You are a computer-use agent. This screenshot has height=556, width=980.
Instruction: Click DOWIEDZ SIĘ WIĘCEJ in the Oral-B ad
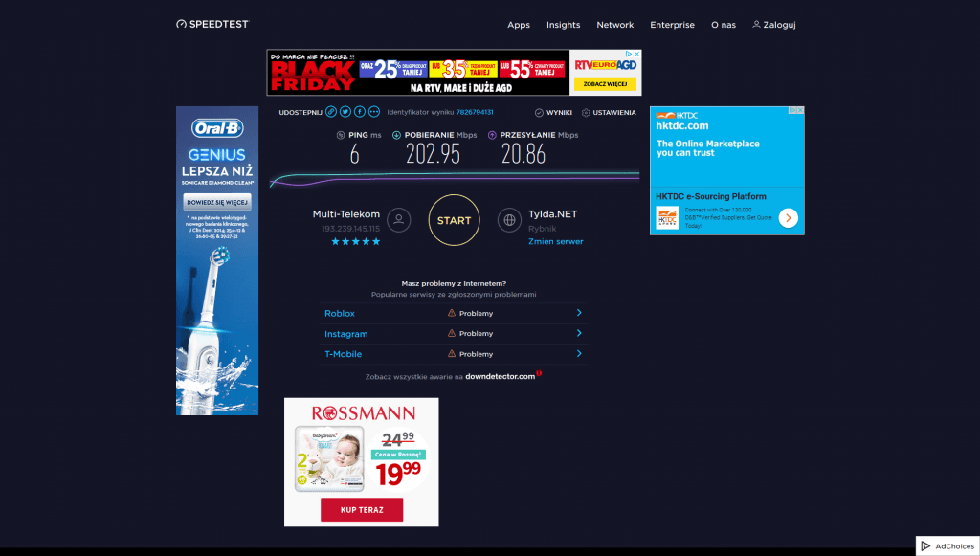pos(217,202)
